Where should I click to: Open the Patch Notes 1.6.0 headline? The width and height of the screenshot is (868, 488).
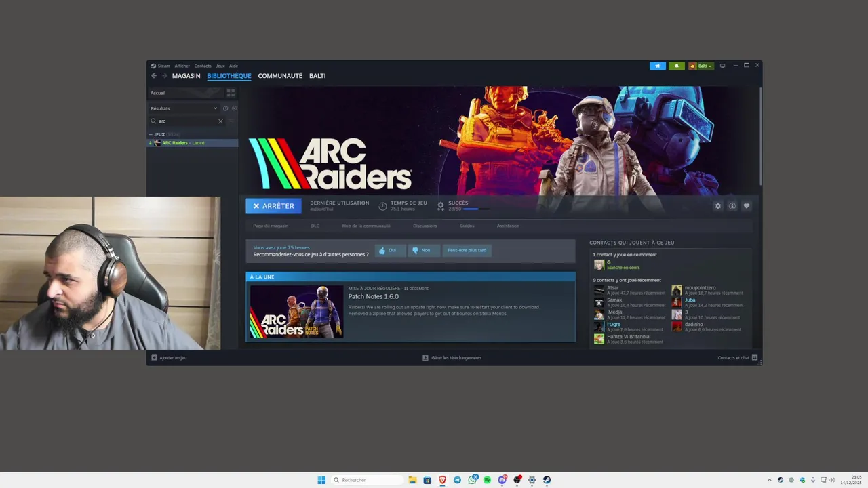pos(374,297)
